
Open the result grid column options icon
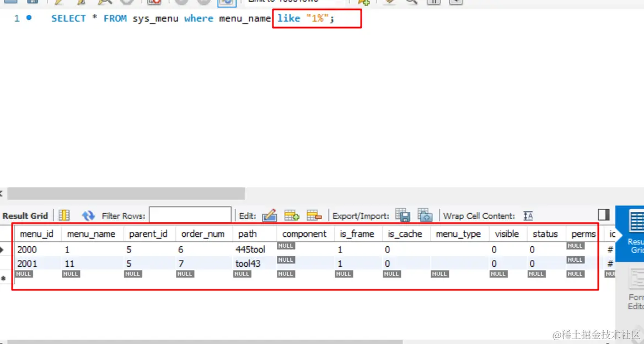(x=64, y=215)
